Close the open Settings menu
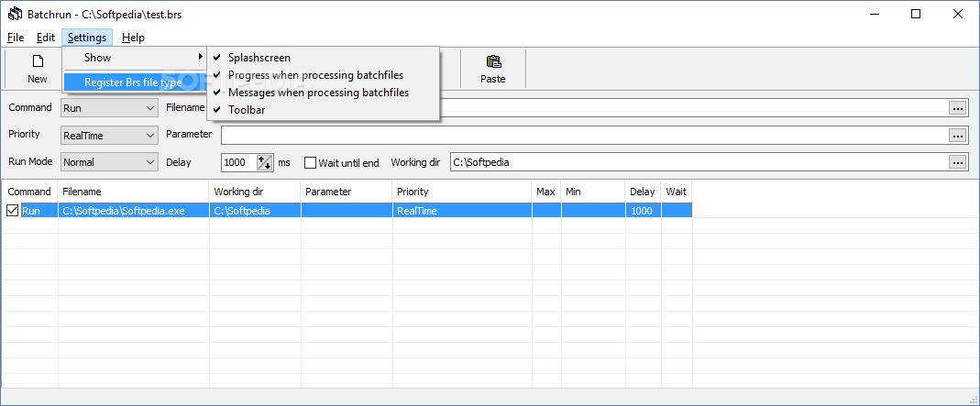 [87, 38]
